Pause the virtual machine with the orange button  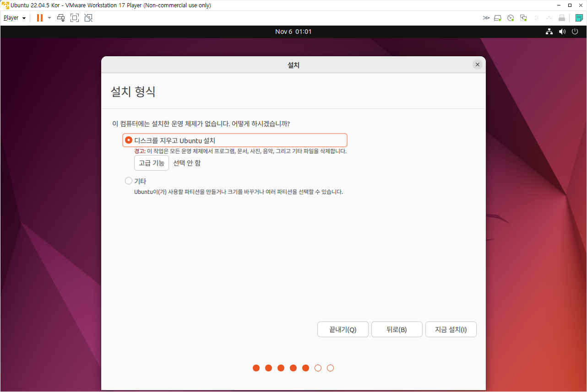pyautogui.click(x=40, y=18)
